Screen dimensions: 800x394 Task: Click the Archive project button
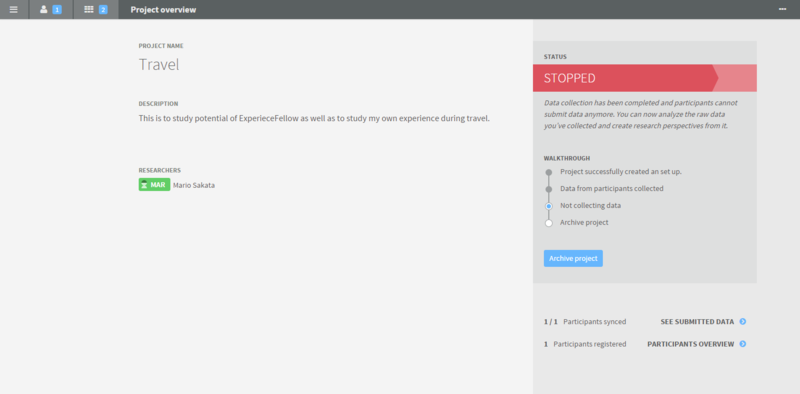click(573, 258)
